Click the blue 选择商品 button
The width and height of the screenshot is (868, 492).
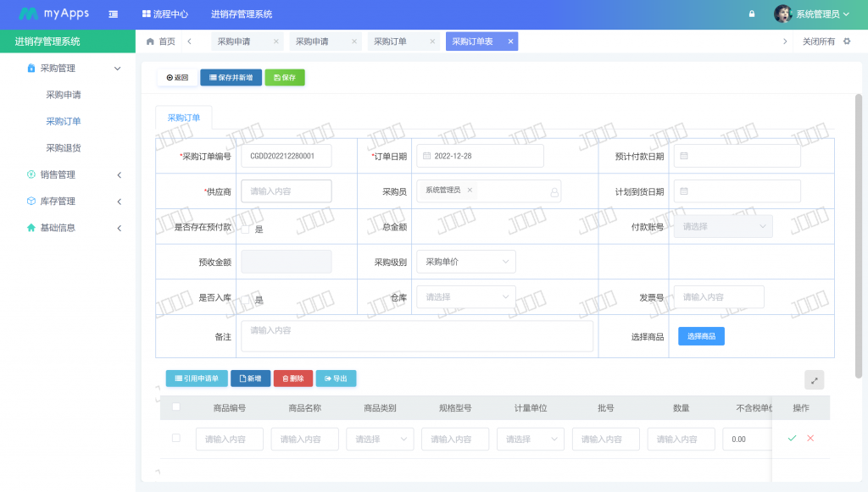click(701, 336)
